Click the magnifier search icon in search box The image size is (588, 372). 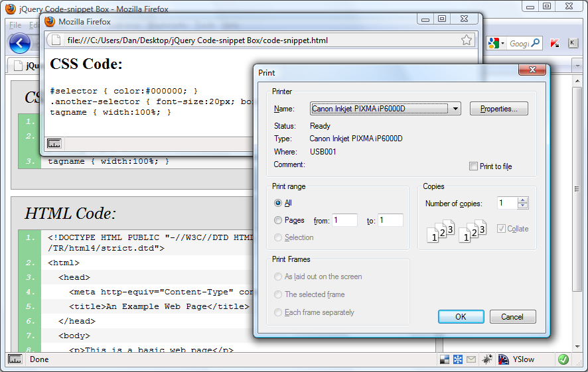coord(536,43)
